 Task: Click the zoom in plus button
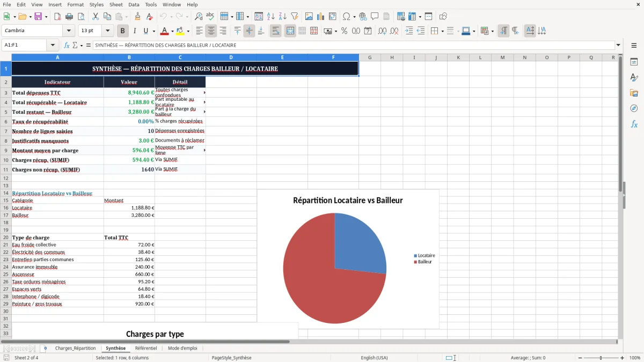tap(622, 358)
